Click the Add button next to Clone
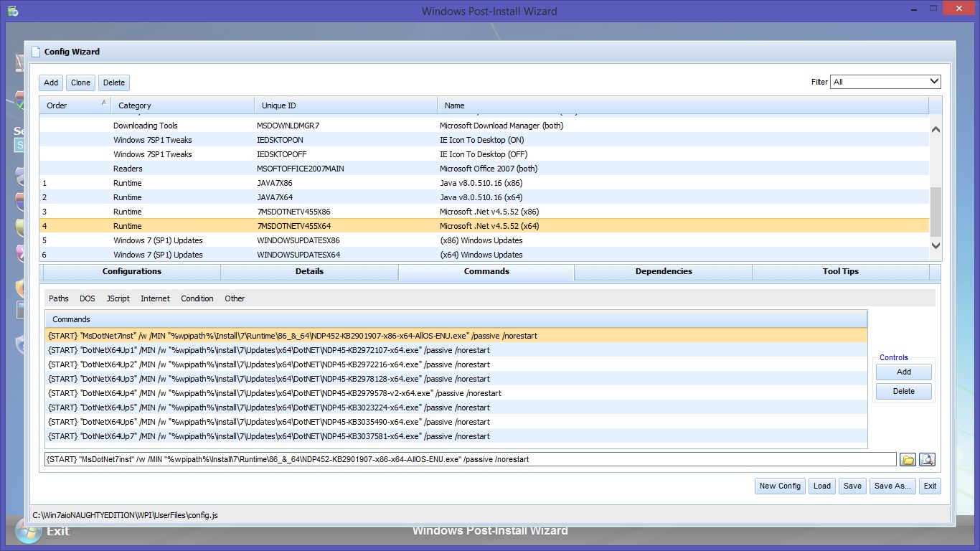Image resolution: width=980 pixels, height=551 pixels. (x=51, y=83)
